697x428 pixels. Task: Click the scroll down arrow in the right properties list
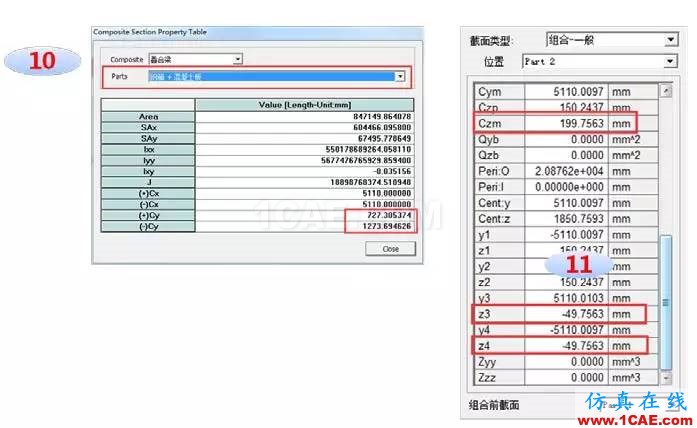pos(665,378)
